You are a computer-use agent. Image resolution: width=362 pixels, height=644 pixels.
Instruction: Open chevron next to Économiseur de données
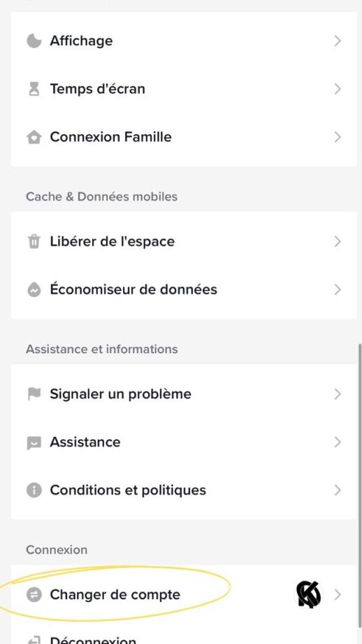pyautogui.click(x=338, y=289)
